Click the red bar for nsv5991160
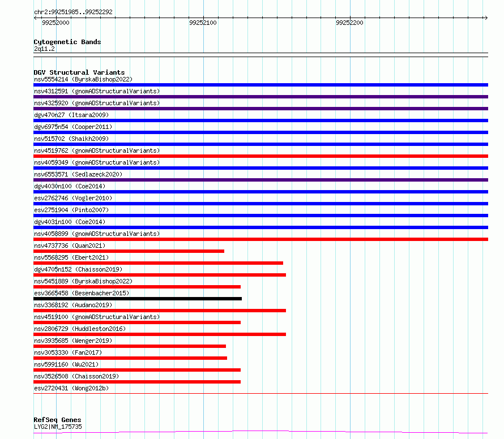The height and width of the screenshot is (439, 504). pyautogui.click(x=137, y=370)
